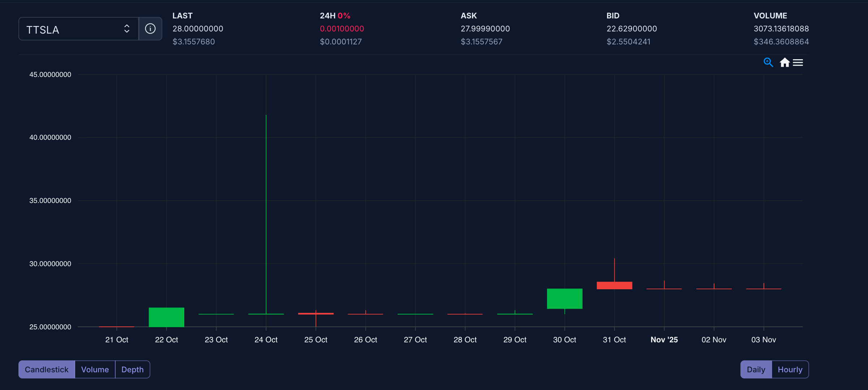Click the red 31 Oct candle body
The width and height of the screenshot is (868, 390).
click(x=614, y=285)
